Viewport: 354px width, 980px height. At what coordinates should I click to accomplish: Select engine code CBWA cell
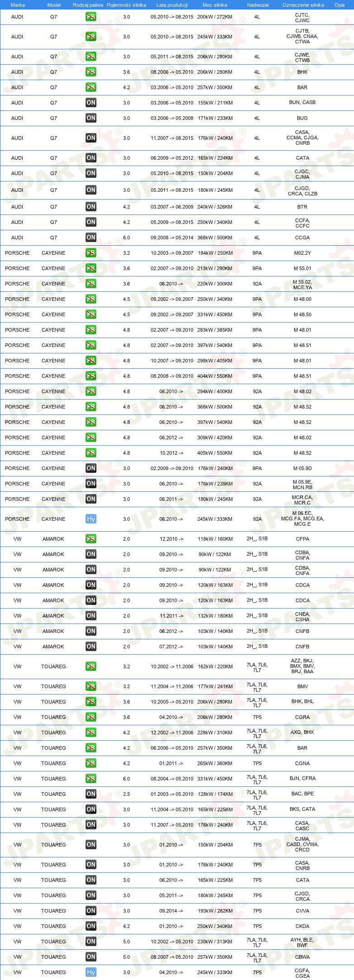pyautogui.click(x=302, y=957)
